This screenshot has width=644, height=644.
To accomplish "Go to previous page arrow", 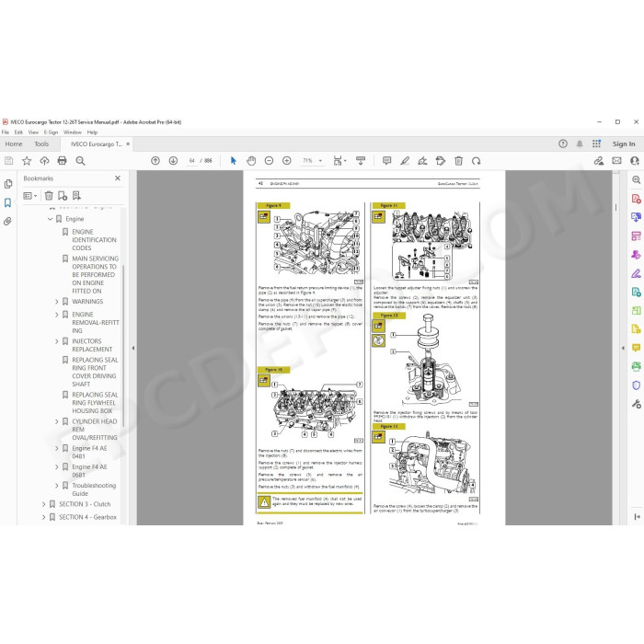I will (x=155, y=161).
